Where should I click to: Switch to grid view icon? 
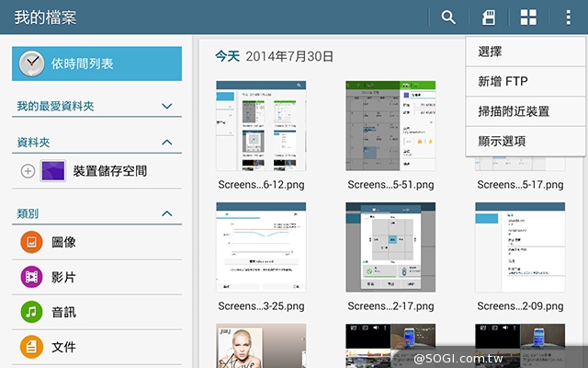(x=528, y=17)
